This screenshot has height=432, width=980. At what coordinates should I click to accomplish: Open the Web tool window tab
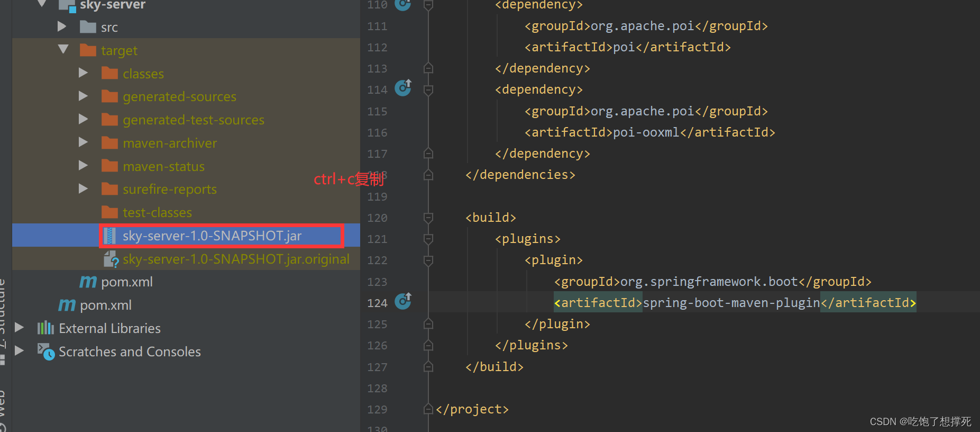3,408
